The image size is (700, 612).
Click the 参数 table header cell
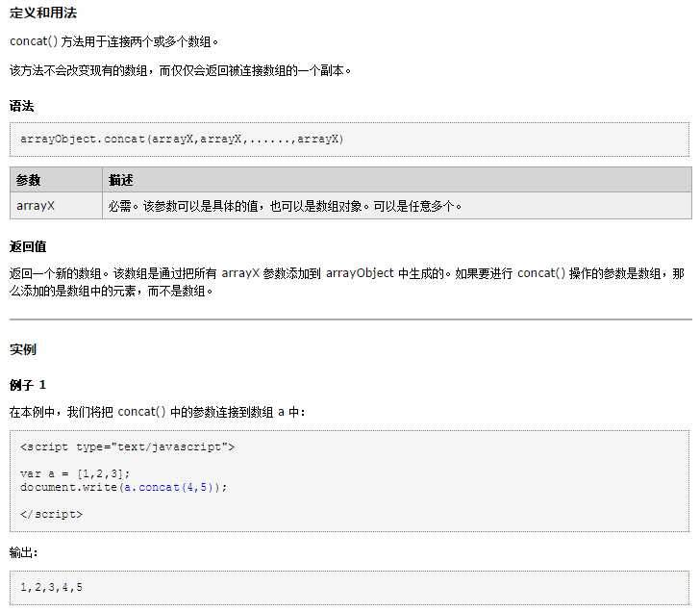[x=56, y=180]
